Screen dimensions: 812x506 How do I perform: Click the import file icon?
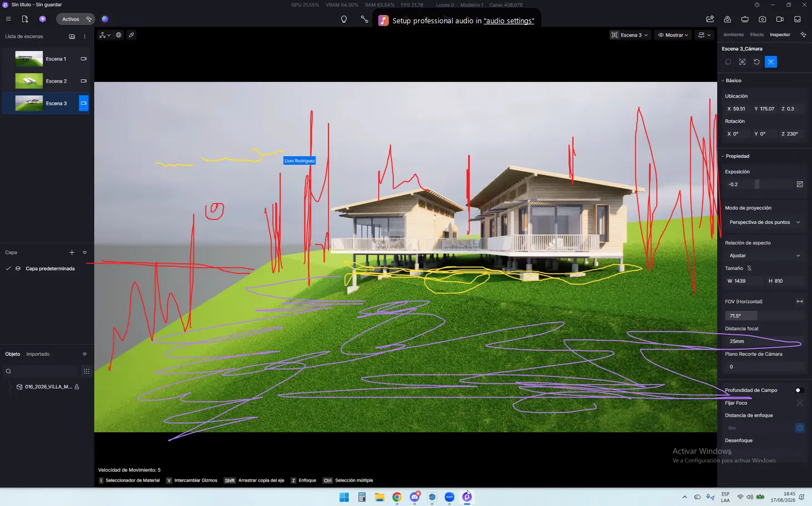coord(25,19)
